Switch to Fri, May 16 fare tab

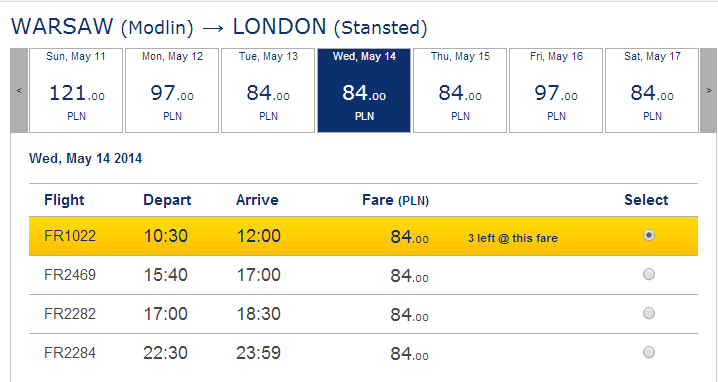[556, 90]
